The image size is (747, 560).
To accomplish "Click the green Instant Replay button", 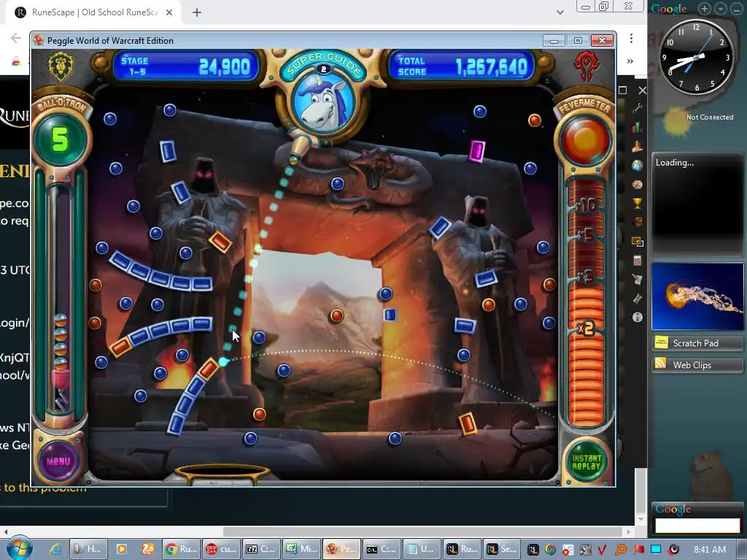I will (x=587, y=462).
